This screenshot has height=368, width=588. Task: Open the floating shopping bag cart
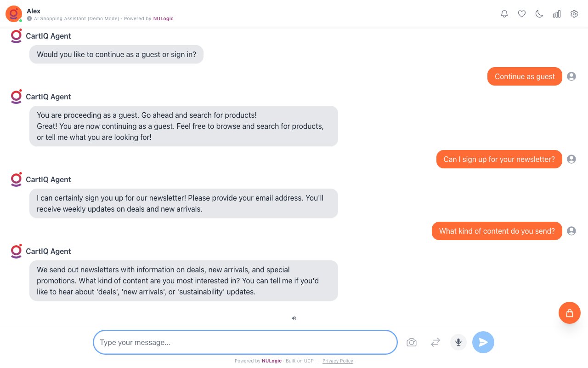coord(570,313)
